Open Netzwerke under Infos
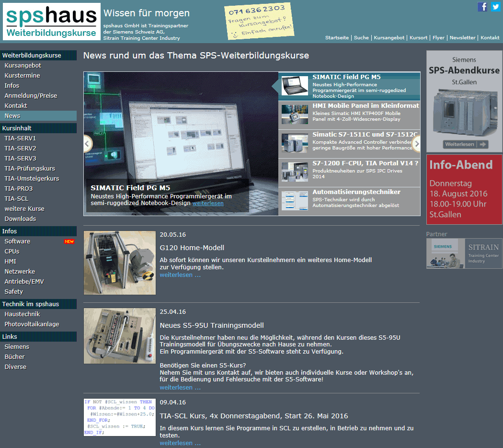The width and height of the screenshot is (503, 448). (20, 272)
